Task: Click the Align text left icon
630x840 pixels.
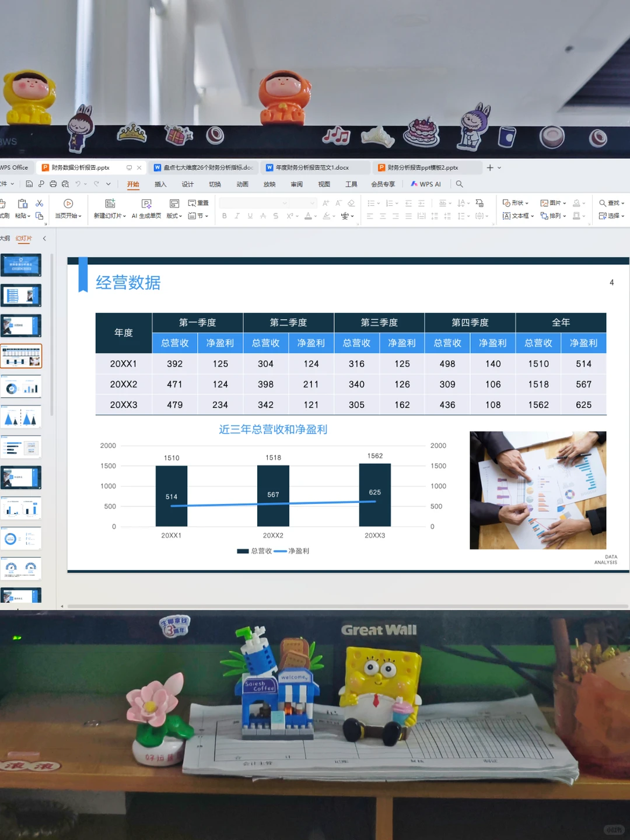Action: pos(370,216)
